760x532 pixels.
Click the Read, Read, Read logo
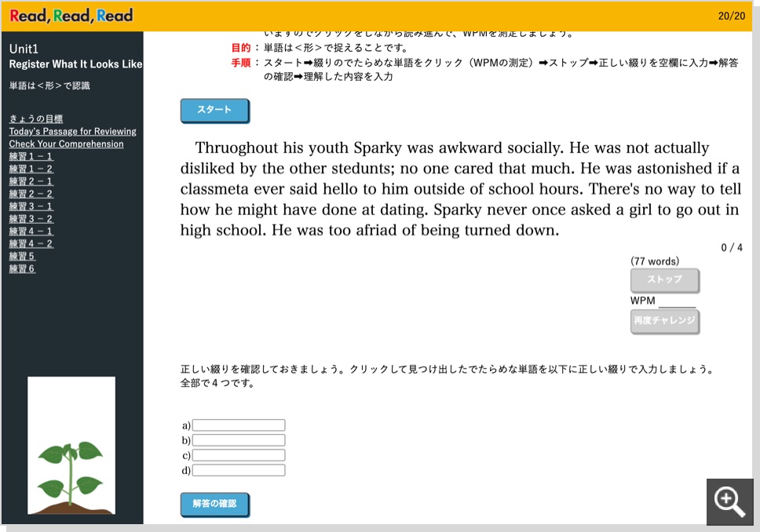[x=71, y=16]
